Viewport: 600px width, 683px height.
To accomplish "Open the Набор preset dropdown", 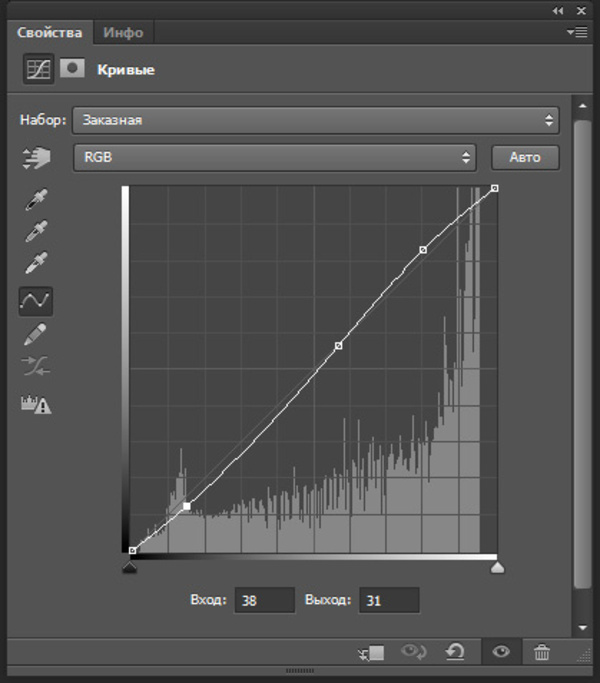I will coord(315,120).
